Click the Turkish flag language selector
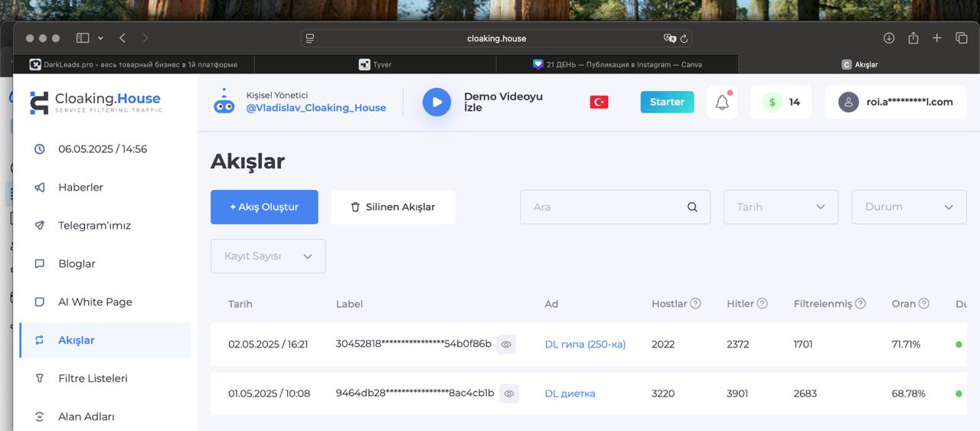This screenshot has height=431, width=980. pyautogui.click(x=599, y=102)
